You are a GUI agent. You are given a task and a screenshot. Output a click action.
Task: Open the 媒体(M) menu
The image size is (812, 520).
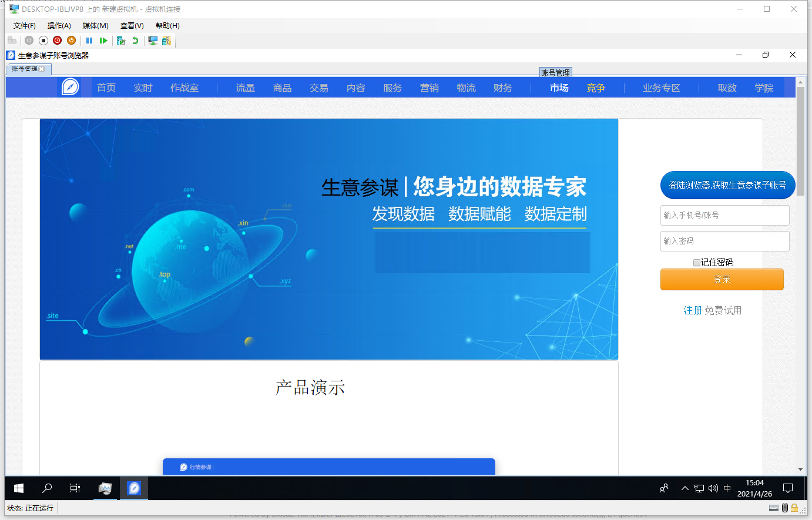coord(95,26)
